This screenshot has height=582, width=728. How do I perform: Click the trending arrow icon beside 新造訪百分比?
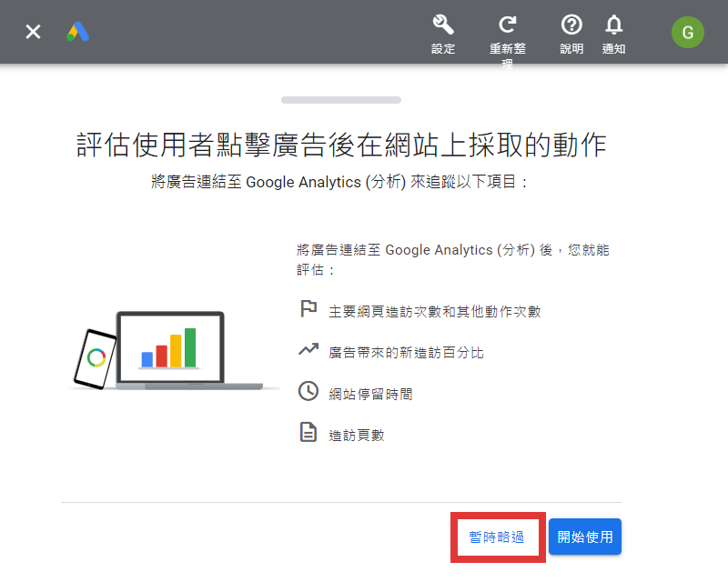[308, 349]
